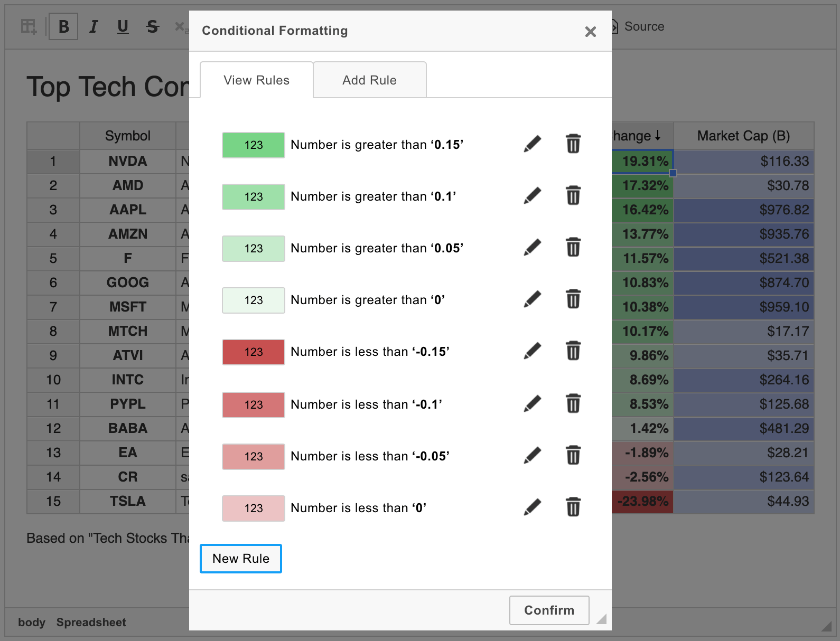Select the 1.42% change cell

tap(642, 428)
